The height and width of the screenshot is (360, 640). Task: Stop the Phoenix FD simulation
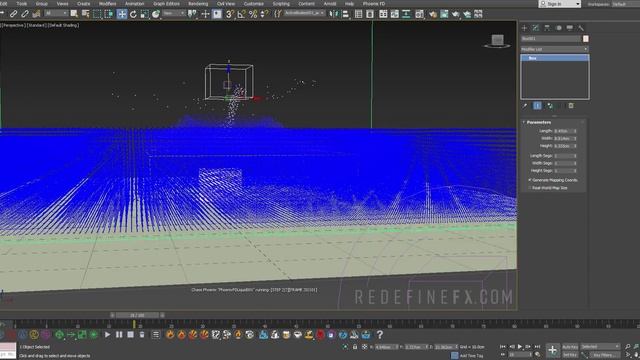click(130, 335)
